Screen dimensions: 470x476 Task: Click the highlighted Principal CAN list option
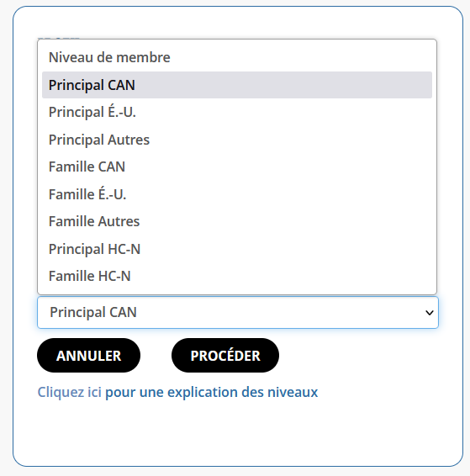point(237,85)
